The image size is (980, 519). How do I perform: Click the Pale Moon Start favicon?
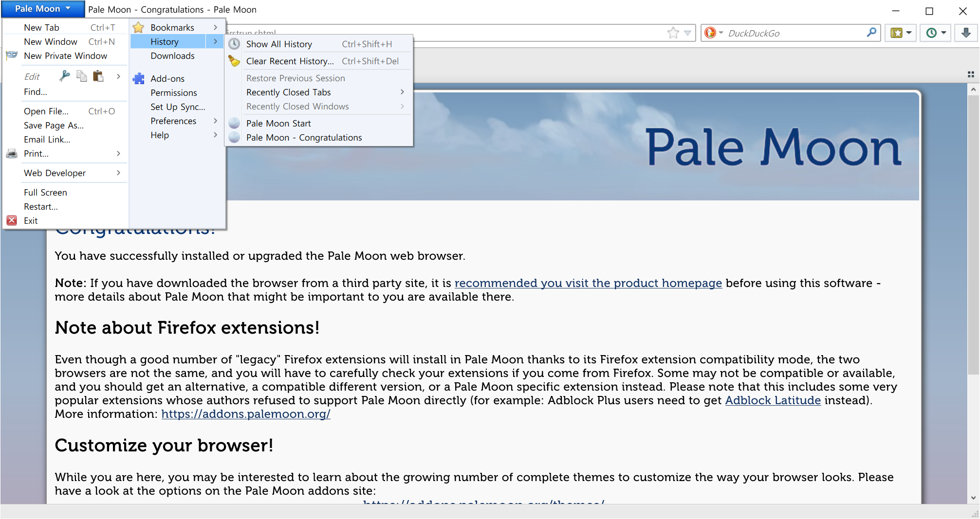pyautogui.click(x=234, y=123)
